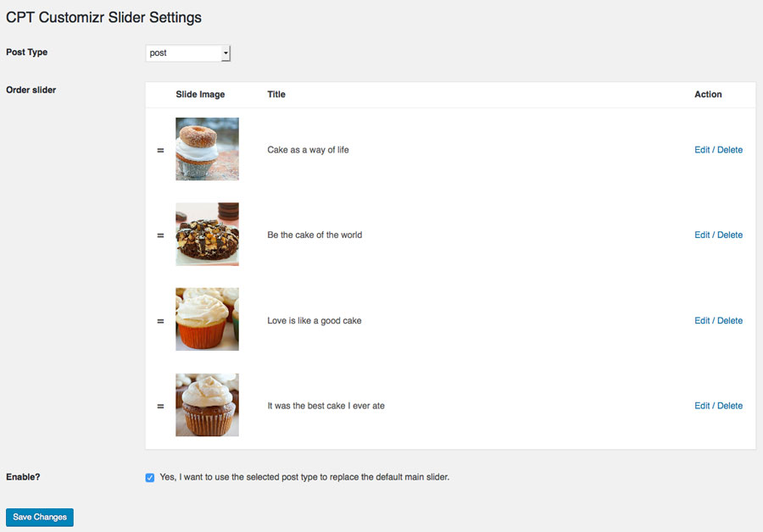The image size is (763, 532).
Task: Click the title 'Be the cake of the world'
Action: coord(315,235)
